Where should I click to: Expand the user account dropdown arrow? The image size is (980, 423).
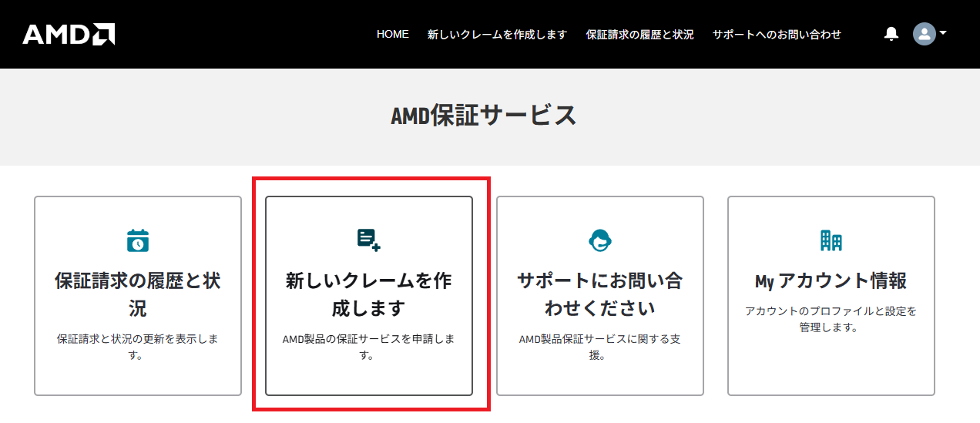coord(943,33)
